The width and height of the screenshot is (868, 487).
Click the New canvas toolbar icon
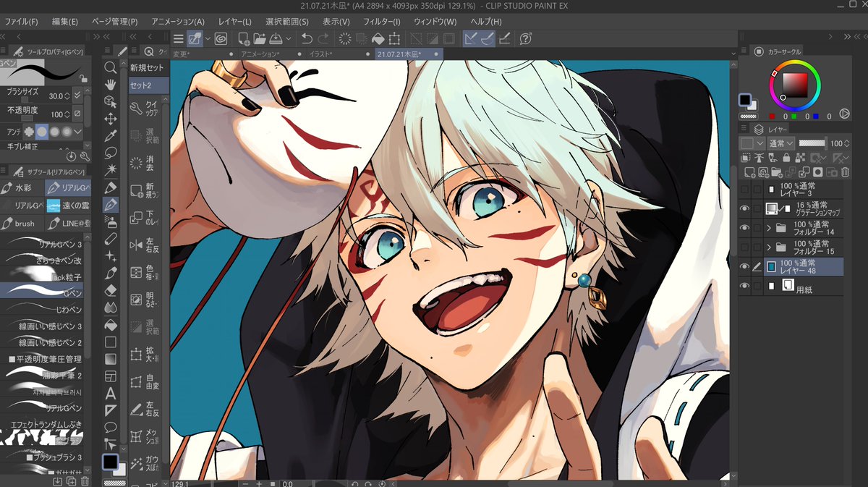[x=244, y=38]
